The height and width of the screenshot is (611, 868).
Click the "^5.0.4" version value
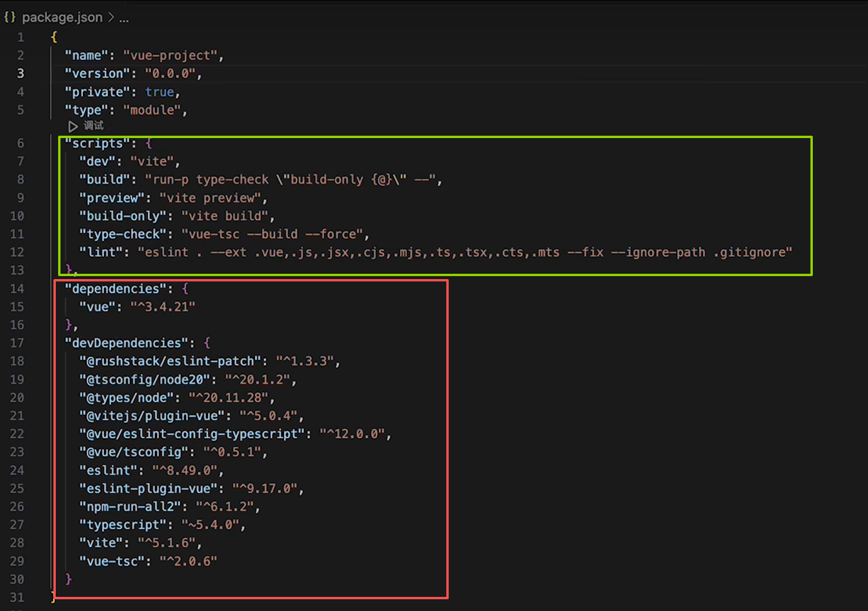tap(268, 416)
